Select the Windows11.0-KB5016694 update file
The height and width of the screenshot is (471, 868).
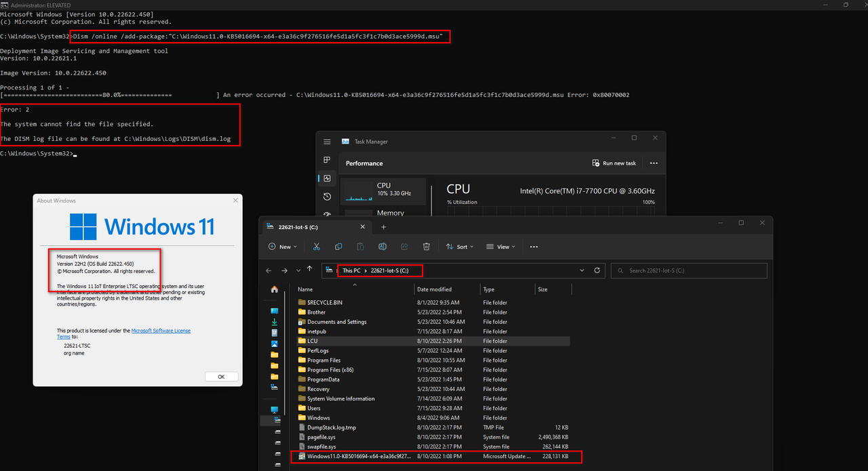point(433,457)
